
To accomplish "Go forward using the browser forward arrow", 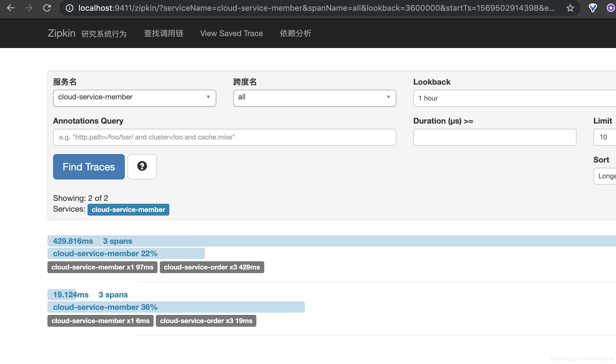I will pyautogui.click(x=29, y=8).
